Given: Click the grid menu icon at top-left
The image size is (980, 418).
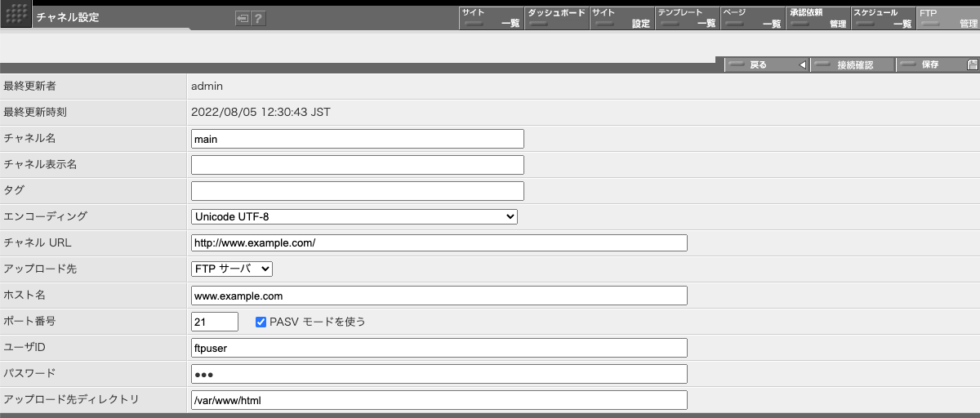Looking at the screenshot, I should 16,16.
